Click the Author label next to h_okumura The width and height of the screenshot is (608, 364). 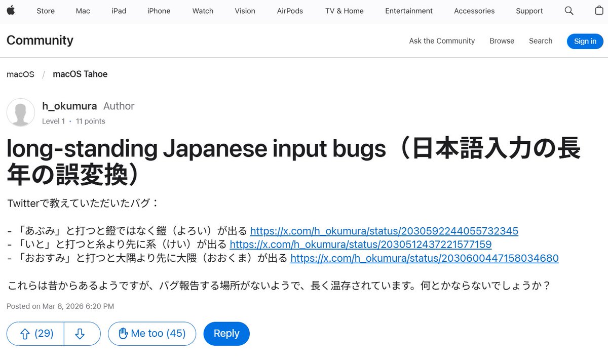point(119,106)
